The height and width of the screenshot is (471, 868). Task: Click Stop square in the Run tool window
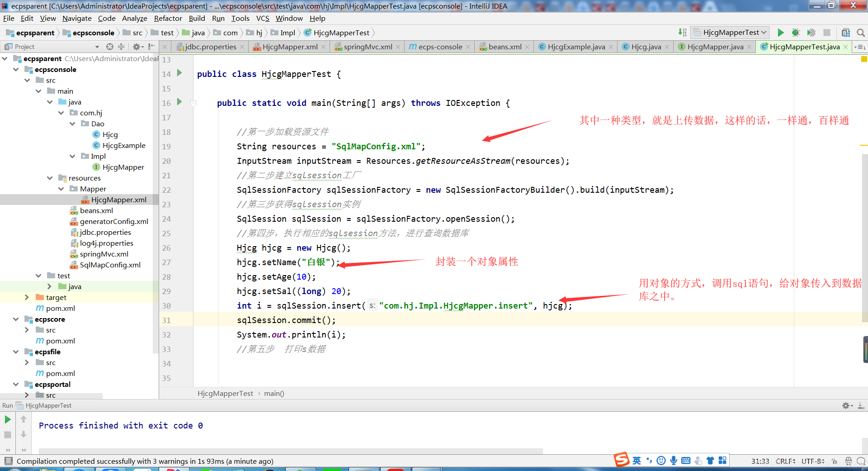tap(8, 435)
